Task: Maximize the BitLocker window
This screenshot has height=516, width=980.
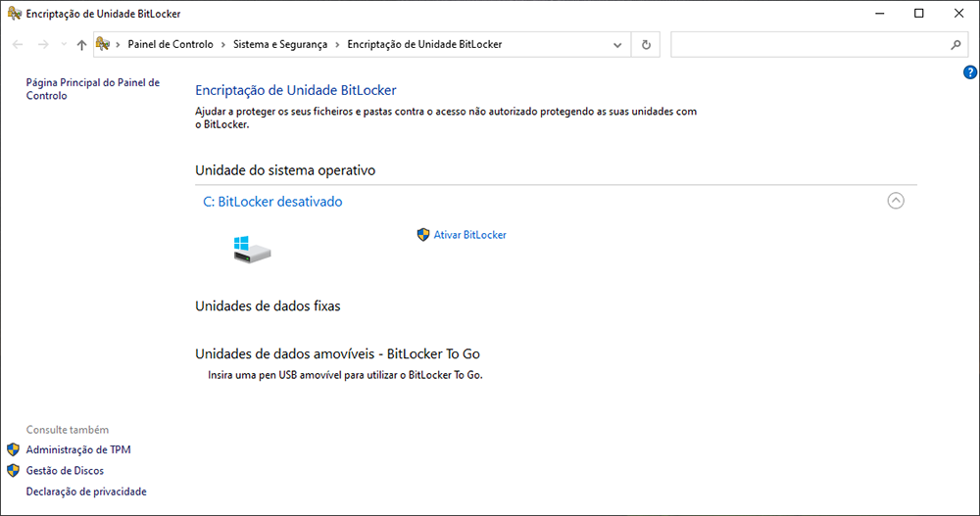Action: pos(919,13)
